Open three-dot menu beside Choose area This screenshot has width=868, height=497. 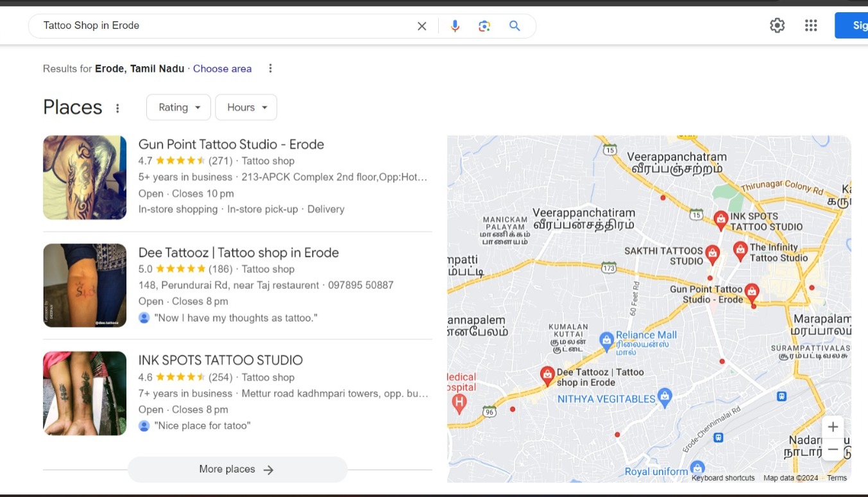[270, 68]
